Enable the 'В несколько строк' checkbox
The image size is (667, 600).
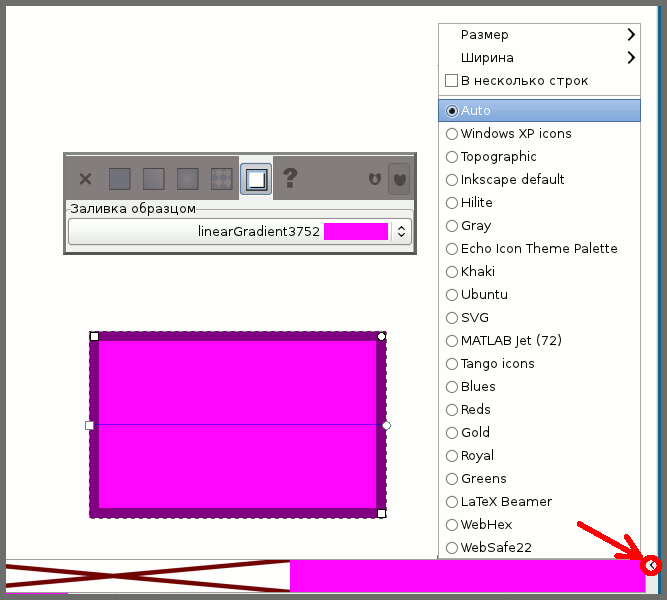tap(451, 81)
